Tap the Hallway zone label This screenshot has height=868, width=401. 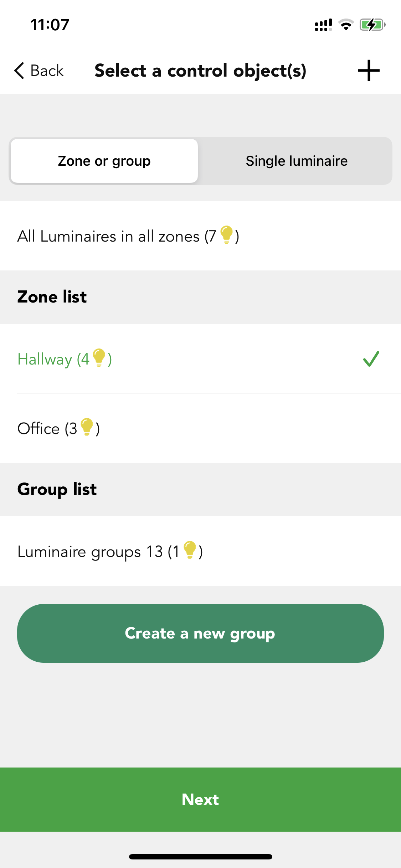tap(65, 359)
